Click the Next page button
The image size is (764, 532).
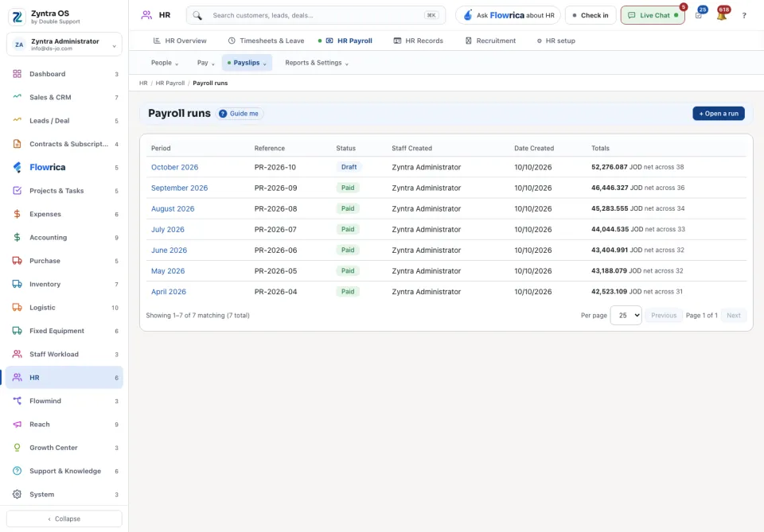[733, 316]
